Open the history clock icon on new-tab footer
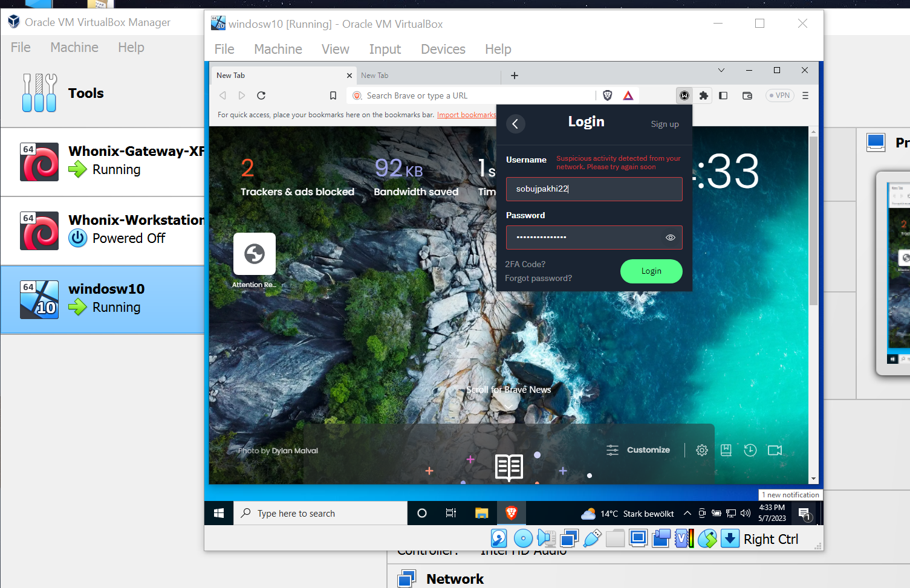Image resolution: width=910 pixels, height=588 pixels. tap(750, 450)
